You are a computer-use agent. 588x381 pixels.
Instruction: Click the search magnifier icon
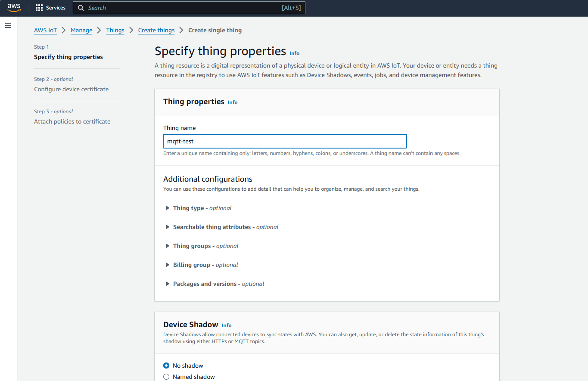click(x=81, y=8)
